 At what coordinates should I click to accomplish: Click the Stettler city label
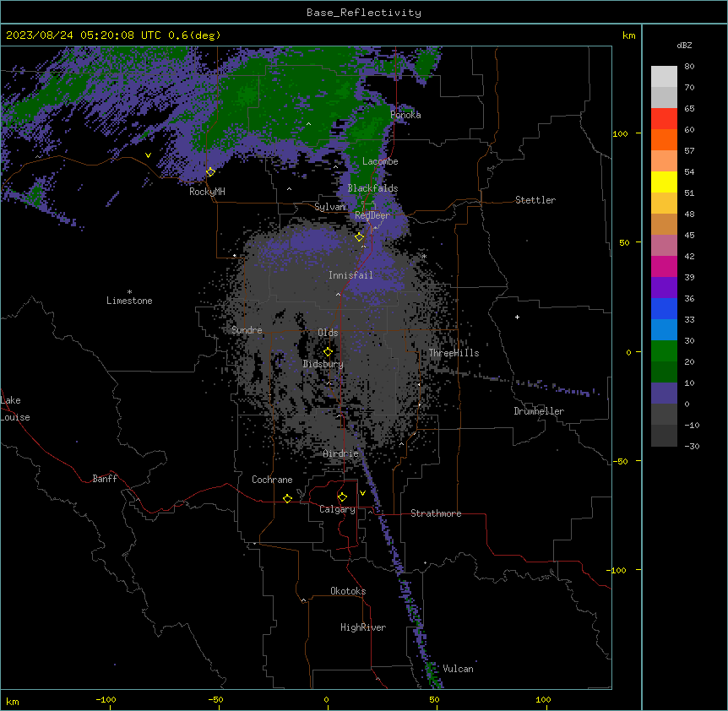click(x=535, y=200)
